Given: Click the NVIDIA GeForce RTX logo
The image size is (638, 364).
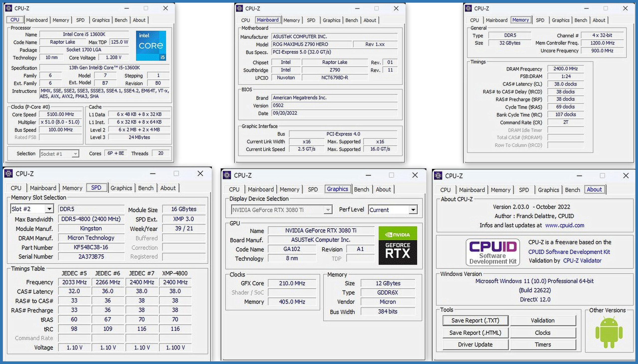Looking at the screenshot, I should click(398, 245).
